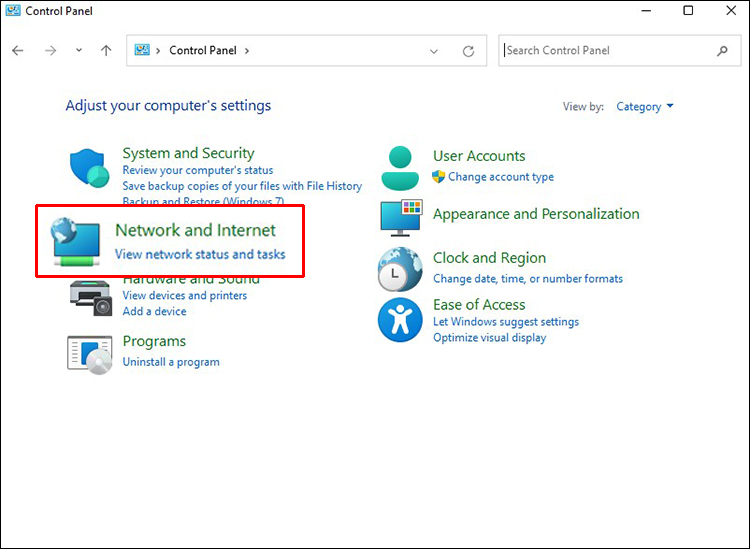Click Review your computer's status

198,170
